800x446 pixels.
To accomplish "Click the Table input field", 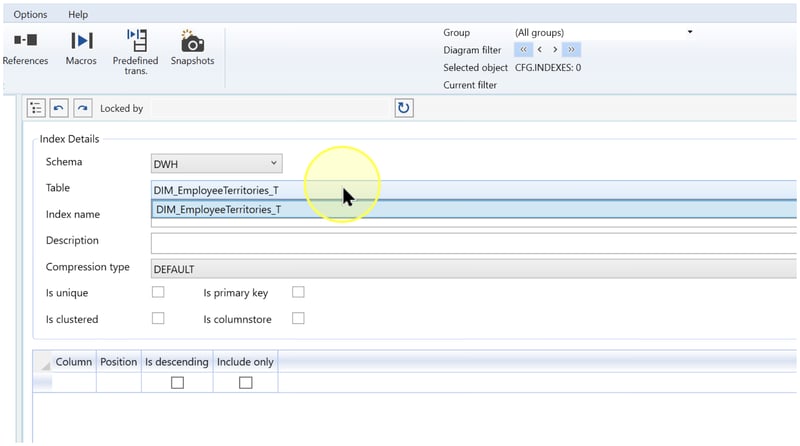I will click(x=473, y=190).
